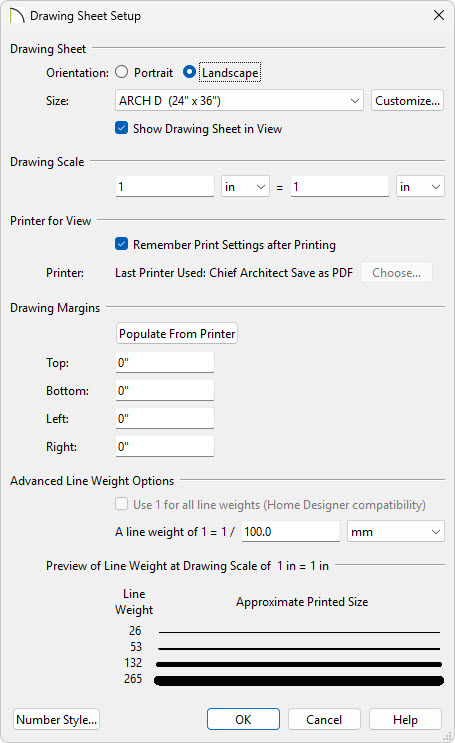The image size is (455, 743).
Task: Close the Drawing Sheet Setup dialog
Action: (439, 15)
